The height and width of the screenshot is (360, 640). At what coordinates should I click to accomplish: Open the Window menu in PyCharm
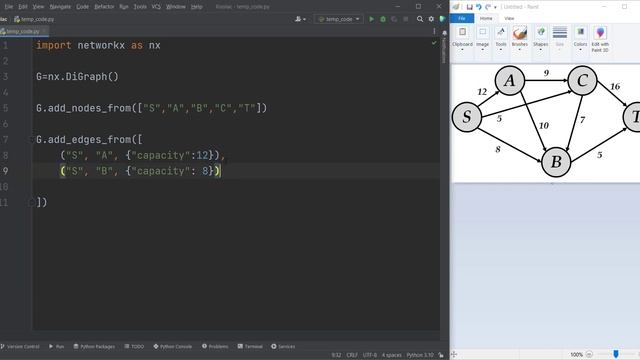[176, 7]
